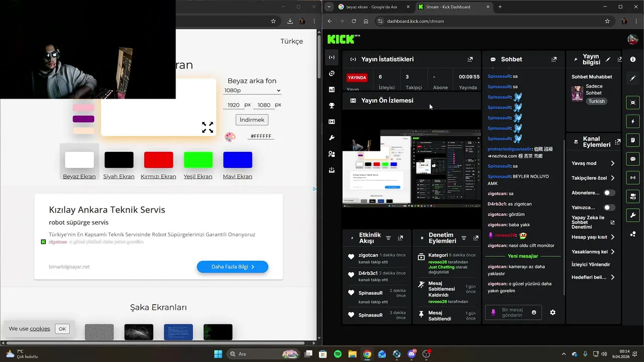Open the link icon in Kick left sidebar

coord(332,73)
